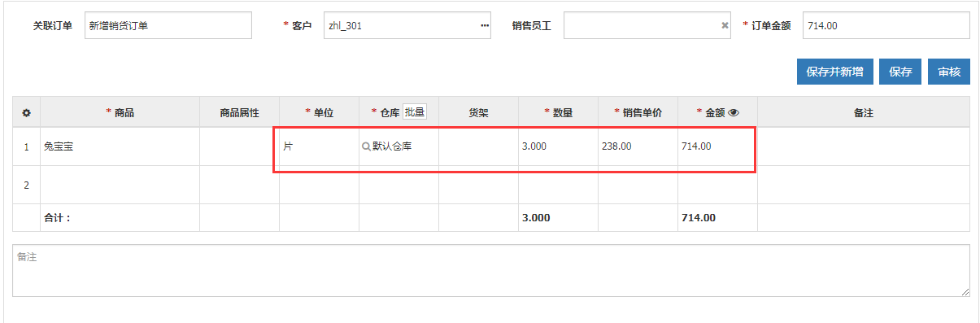Screen dimensions: 980x323
Task: Open the 客户 selector ellipsis icon
Action: [x=485, y=25]
